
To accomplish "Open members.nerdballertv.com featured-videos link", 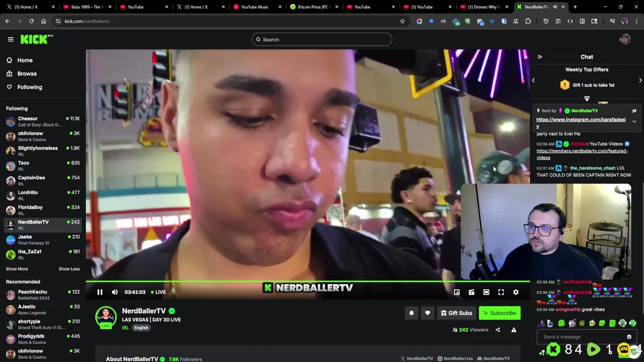I will 582,154.
